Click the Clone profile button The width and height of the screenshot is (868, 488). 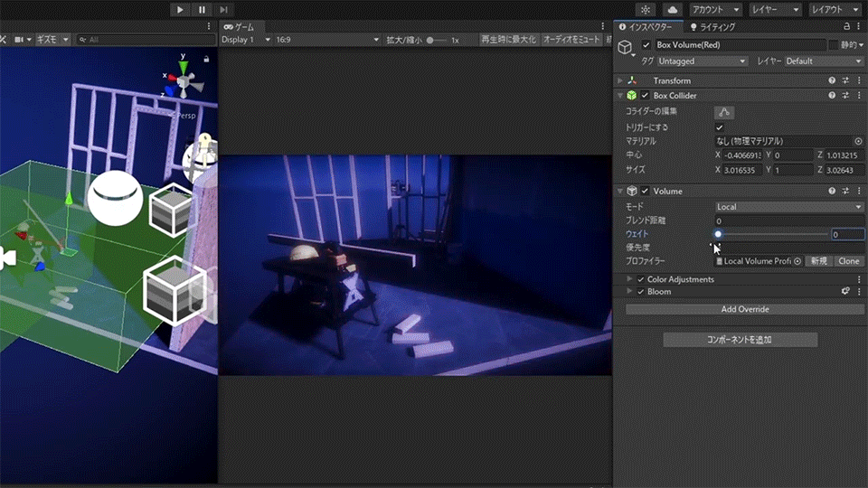848,261
